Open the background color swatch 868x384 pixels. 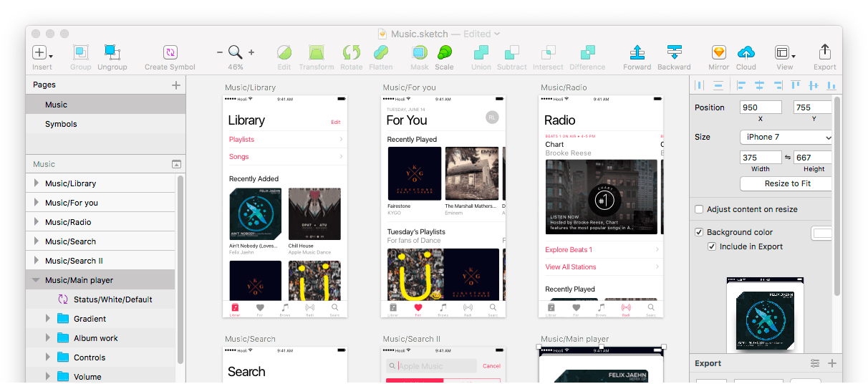tap(822, 233)
